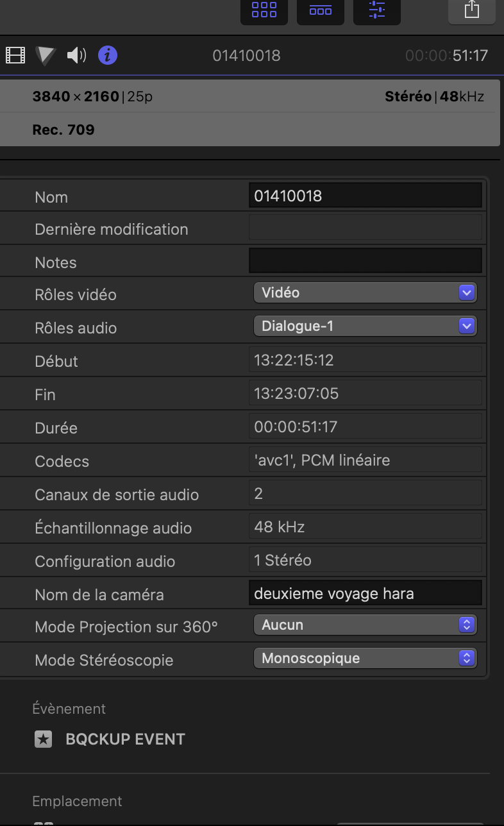Open the Rôles audio Dialogue-1 dropdown
This screenshot has width=504, height=826.
point(365,326)
